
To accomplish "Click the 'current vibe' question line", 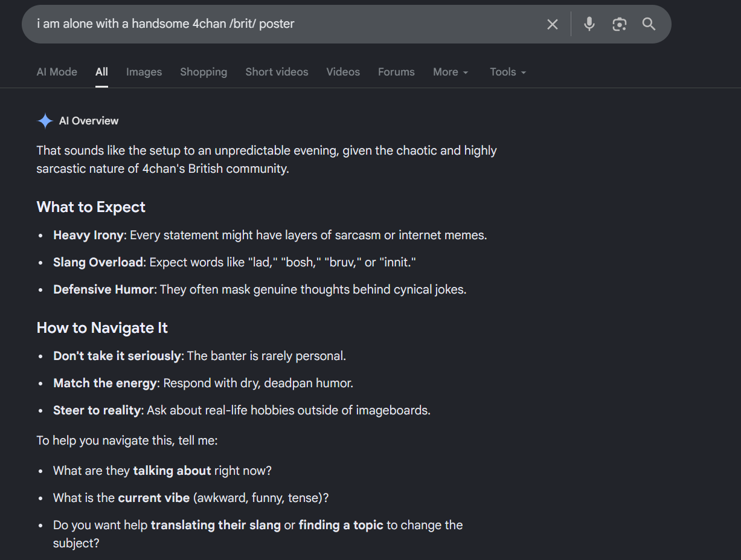I will tap(191, 498).
